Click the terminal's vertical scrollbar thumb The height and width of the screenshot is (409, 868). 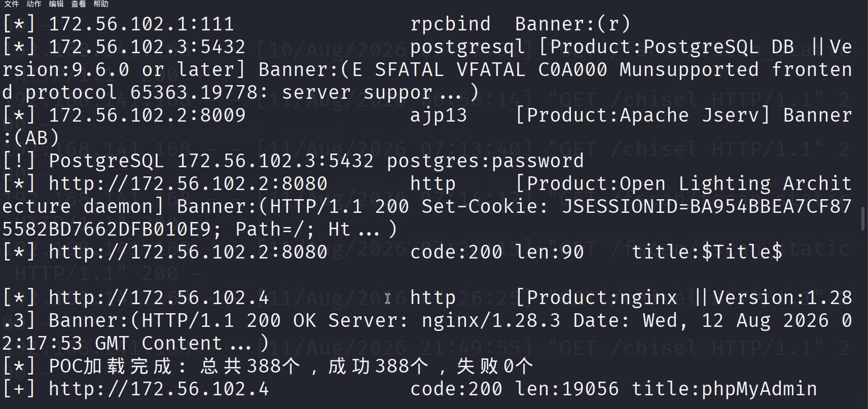863,219
